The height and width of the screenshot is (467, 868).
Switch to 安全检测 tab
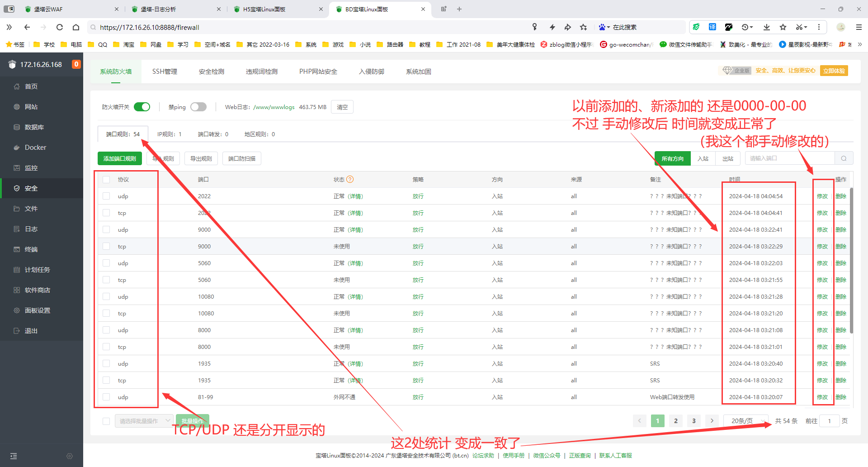tap(212, 71)
